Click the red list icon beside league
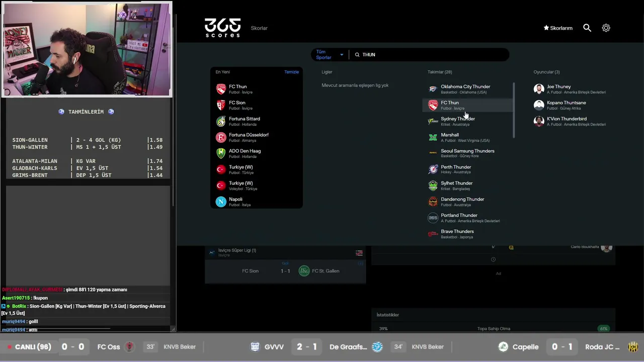 pyautogui.click(x=359, y=253)
